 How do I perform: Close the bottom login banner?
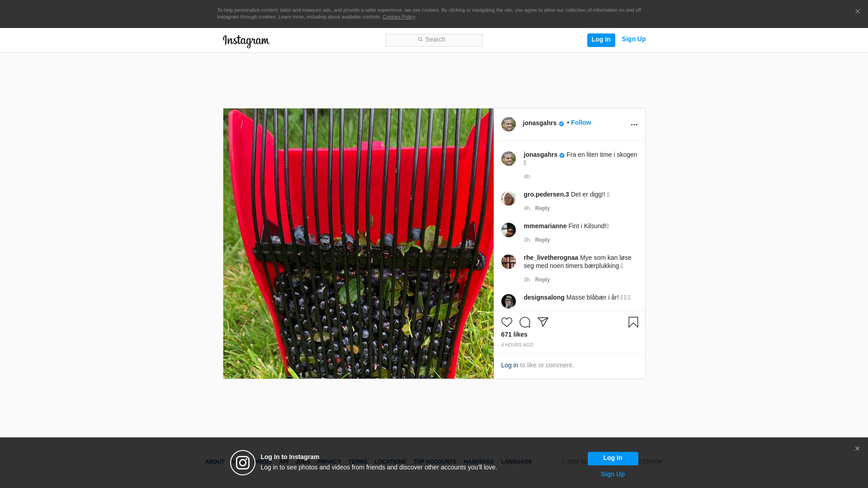tap(857, 449)
